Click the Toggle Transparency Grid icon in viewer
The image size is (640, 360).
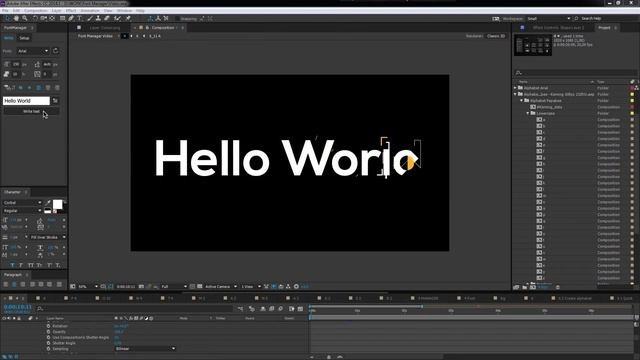tap(200, 287)
